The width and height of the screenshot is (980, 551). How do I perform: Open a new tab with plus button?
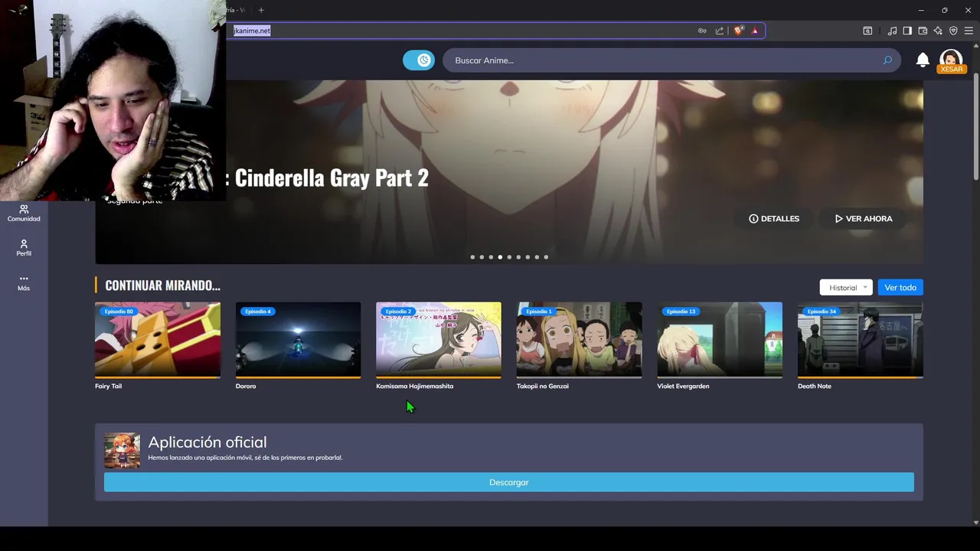261,10
